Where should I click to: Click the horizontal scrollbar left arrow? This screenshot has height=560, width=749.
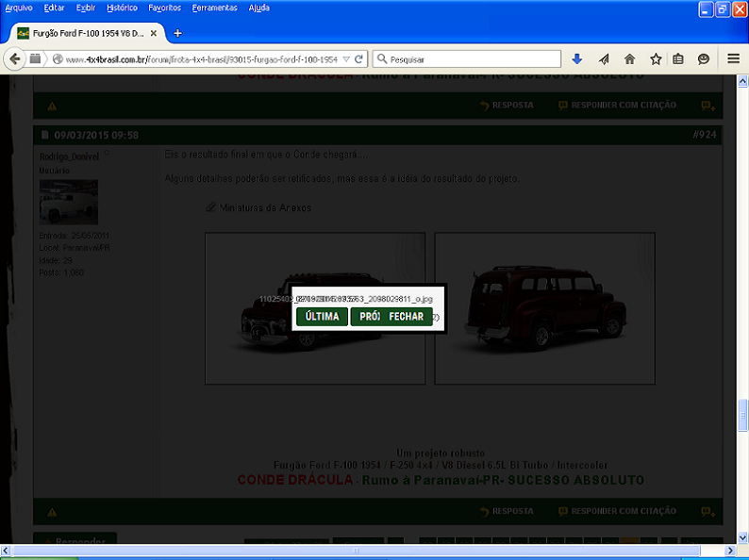tap(7, 551)
